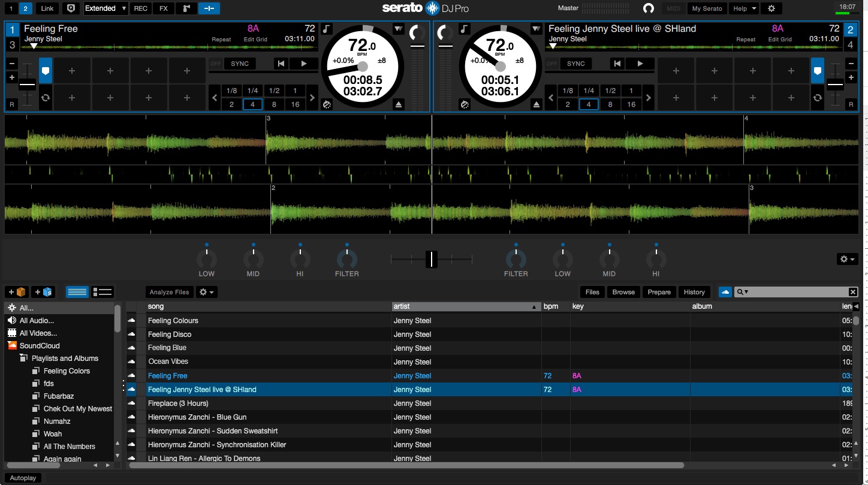Click the crossfader slider handle
Image resolution: width=868 pixels, height=485 pixels.
click(432, 259)
